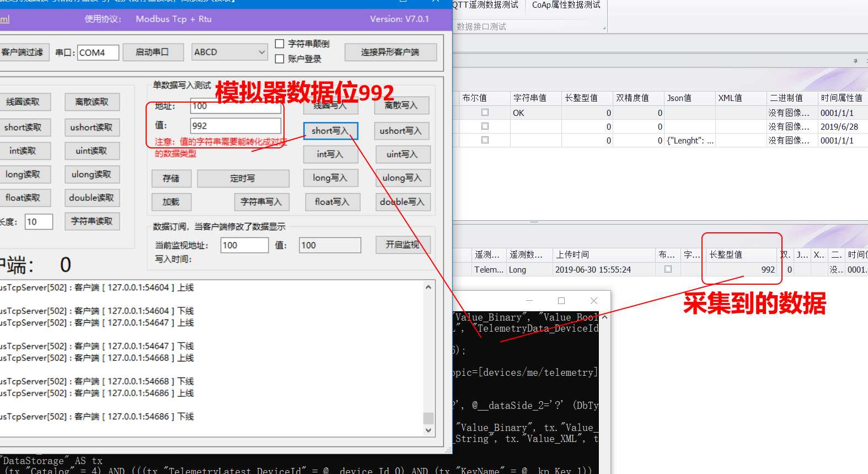Click the float写入 button
Viewport: 868px width, 474px height.
point(333,202)
